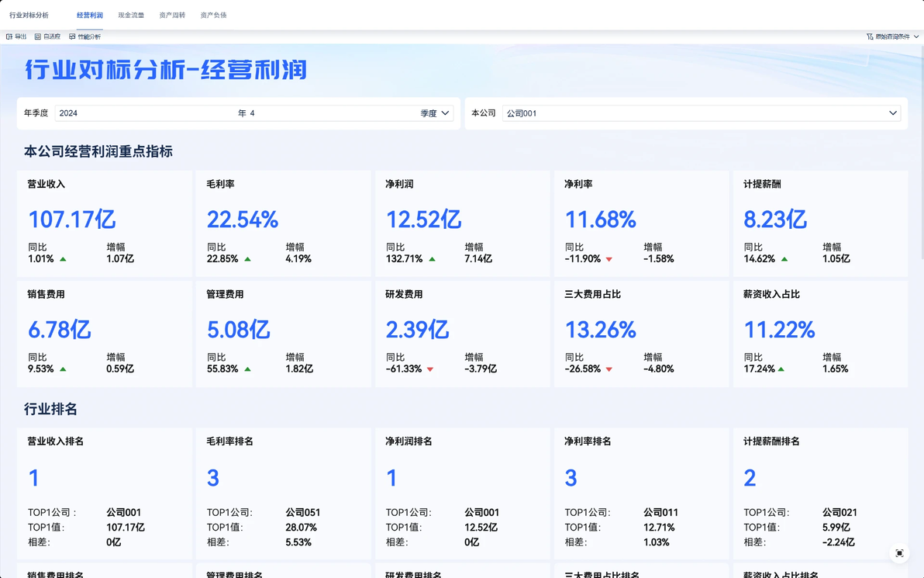
Task: Click the green up arrow in 管理费用 card
Action: (x=247, y=369)
